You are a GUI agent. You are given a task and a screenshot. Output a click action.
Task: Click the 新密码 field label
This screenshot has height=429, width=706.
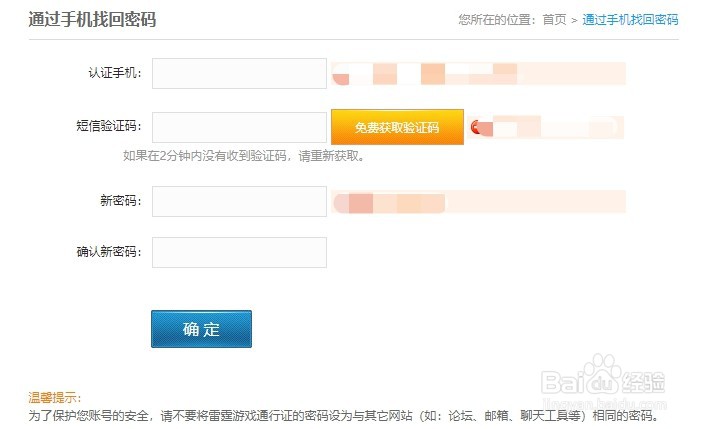pos(120,201)
